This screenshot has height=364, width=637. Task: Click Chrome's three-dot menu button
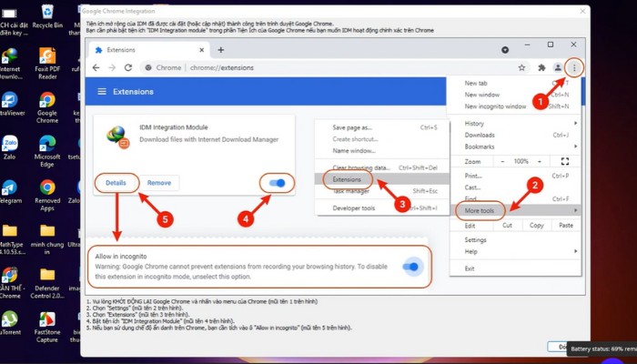(574, 68)
